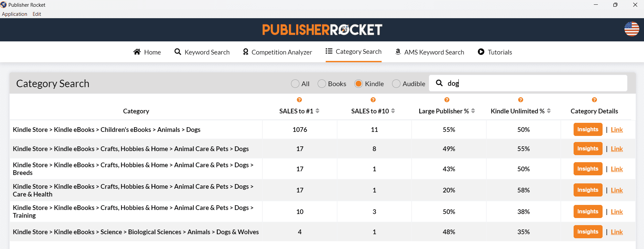644x249 pixels.
Task: Click the 20% Large Publisher value
Action: (449, 190)
